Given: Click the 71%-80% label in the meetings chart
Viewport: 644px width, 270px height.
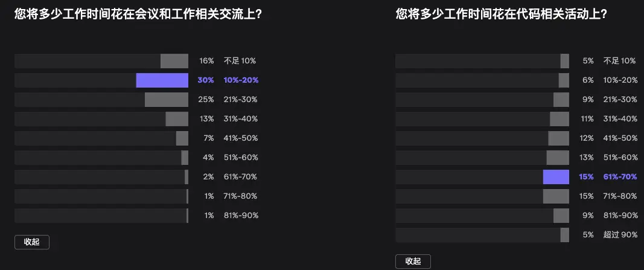Looking at the screenshot, I should pyautogui.click(x=240, y=196).
